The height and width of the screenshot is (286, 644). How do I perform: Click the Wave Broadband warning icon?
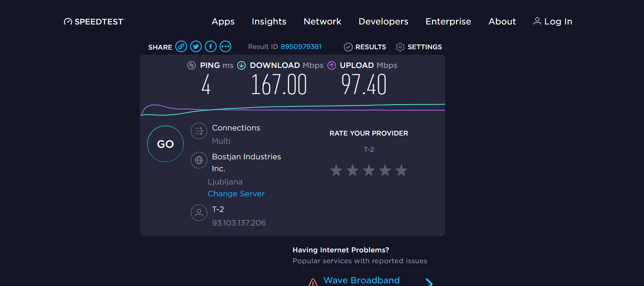pyautogui.click(x=313, y=282)
